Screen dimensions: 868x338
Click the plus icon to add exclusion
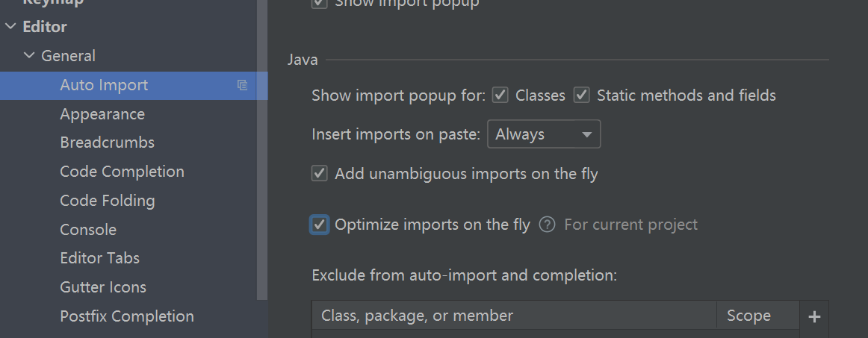[x=814, y=316]
